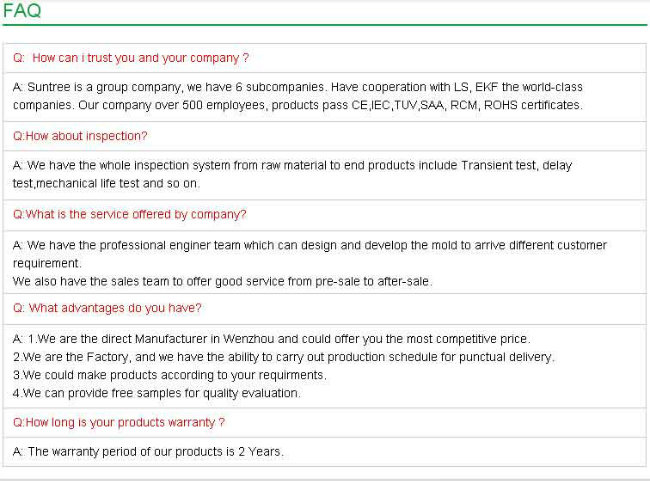The image size is (650, 481).
Task: Click advantage two about punctual delivery
Action: 284,357
